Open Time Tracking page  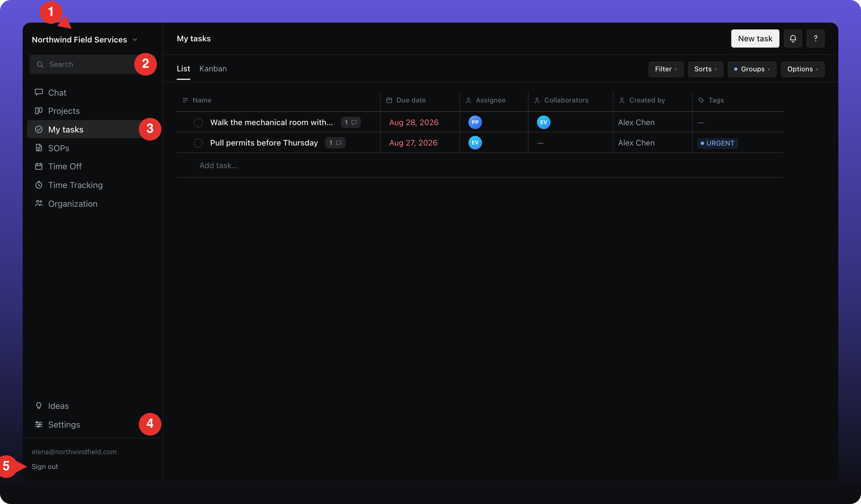point(93,185)
